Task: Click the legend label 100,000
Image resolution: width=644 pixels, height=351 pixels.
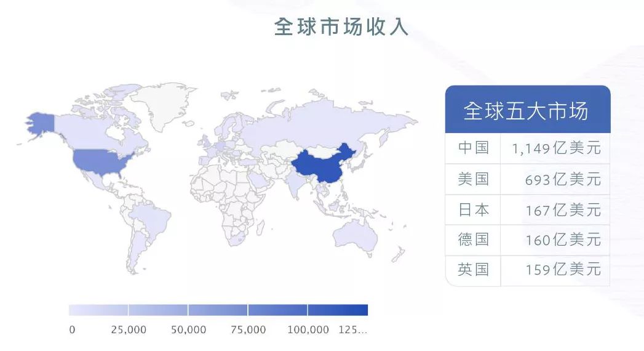Action: coord(308,329)
